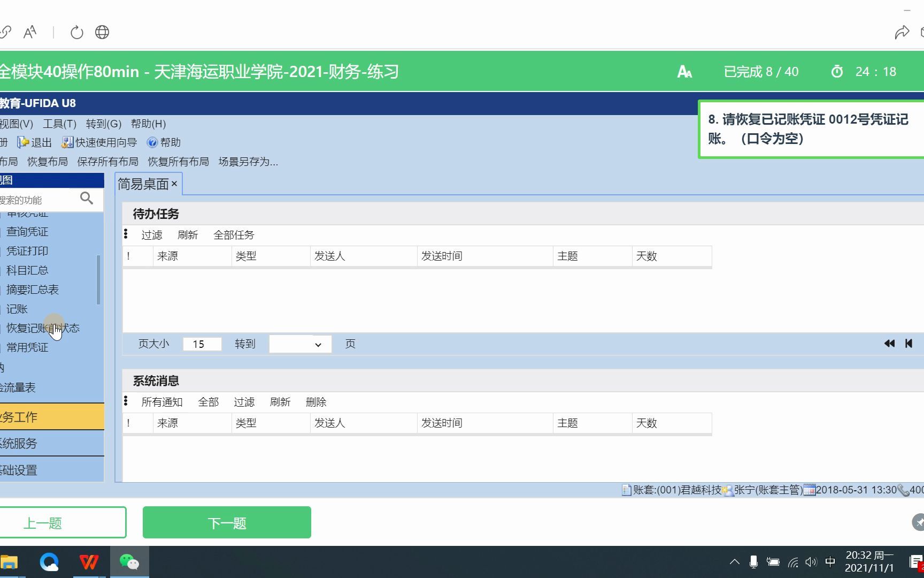Click the Chinese input method 中 indicator

tap(830, 562)
